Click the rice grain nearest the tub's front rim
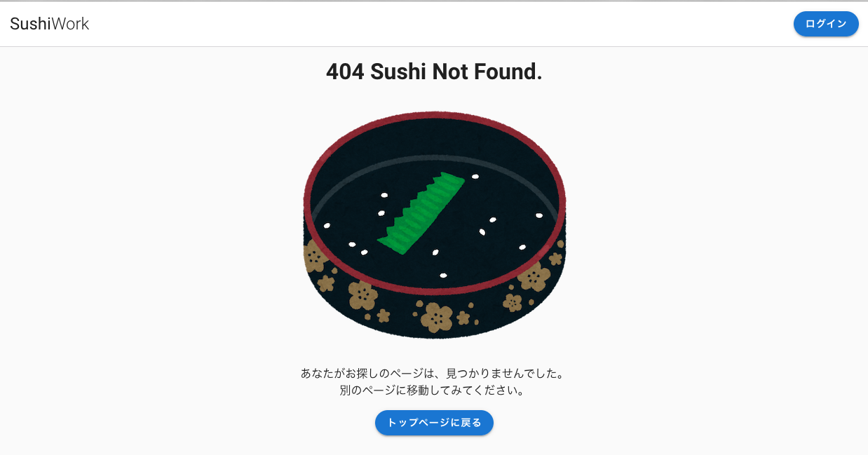Viewport: 868px width, 455px height. pos(443,276)
